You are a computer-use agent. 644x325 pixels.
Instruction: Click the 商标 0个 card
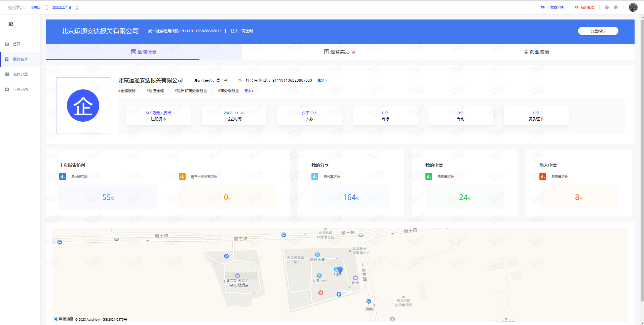click(385, 116)
